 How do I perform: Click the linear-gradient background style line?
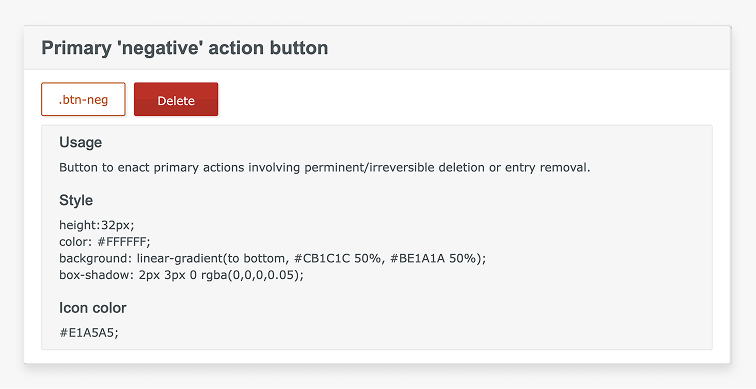272,258
